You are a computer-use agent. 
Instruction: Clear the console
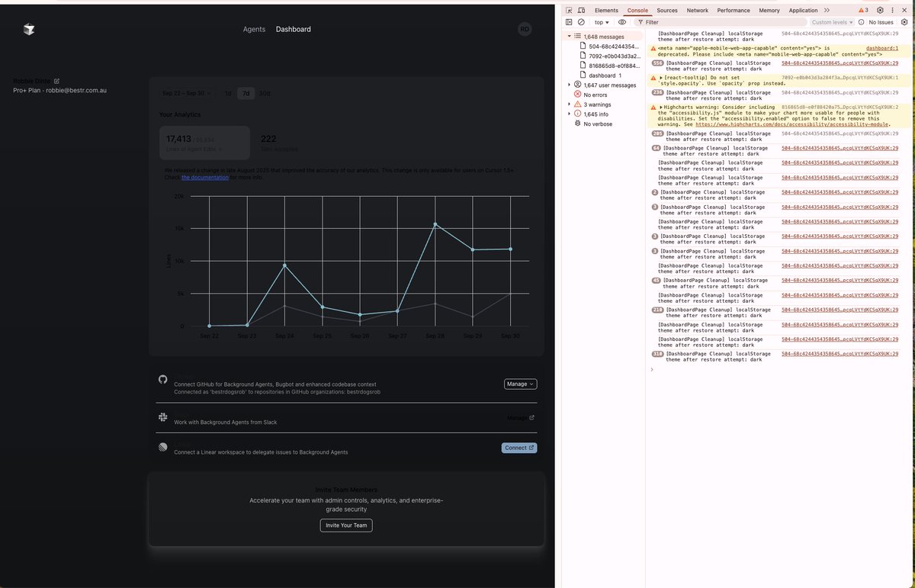click(581, 22)
